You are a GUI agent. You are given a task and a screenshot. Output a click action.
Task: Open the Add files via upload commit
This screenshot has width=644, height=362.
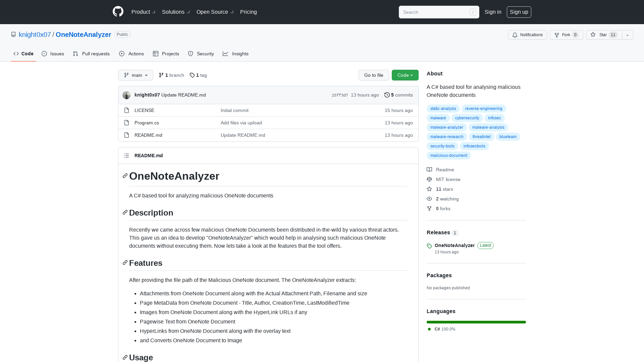tap(241, 123)
